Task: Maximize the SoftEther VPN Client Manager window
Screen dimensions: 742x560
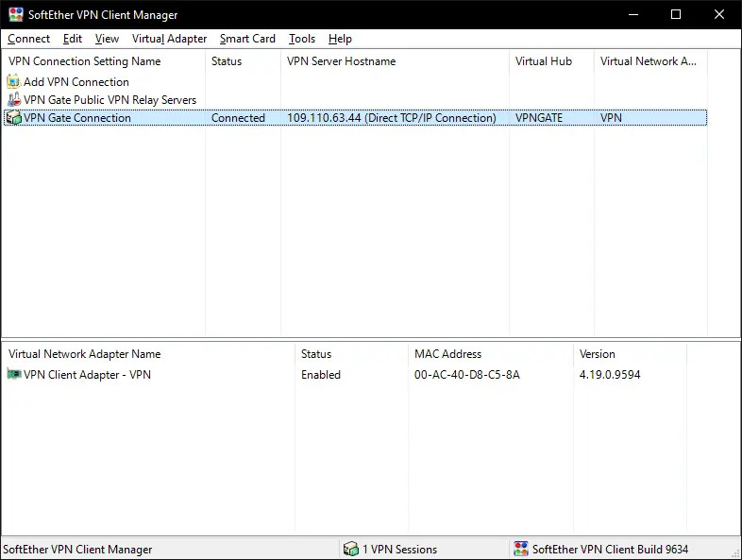Action: [676, 15]
